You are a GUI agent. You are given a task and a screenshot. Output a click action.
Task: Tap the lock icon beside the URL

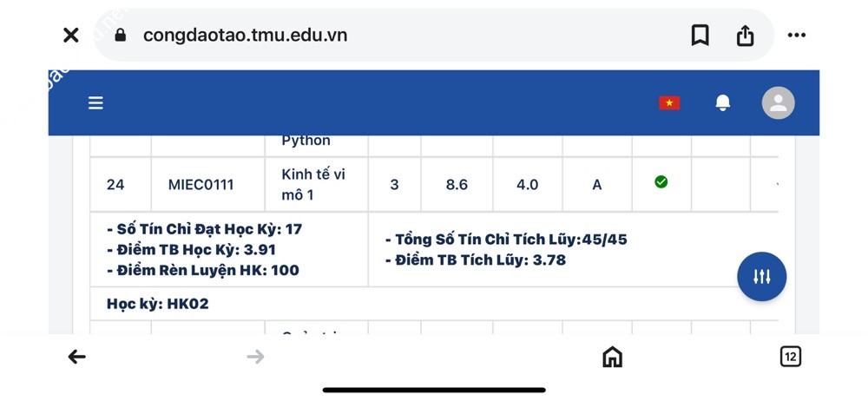[121, 35]
